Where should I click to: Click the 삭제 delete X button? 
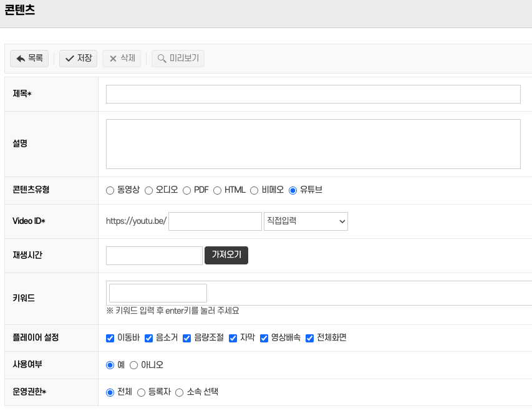coord(122,59)
